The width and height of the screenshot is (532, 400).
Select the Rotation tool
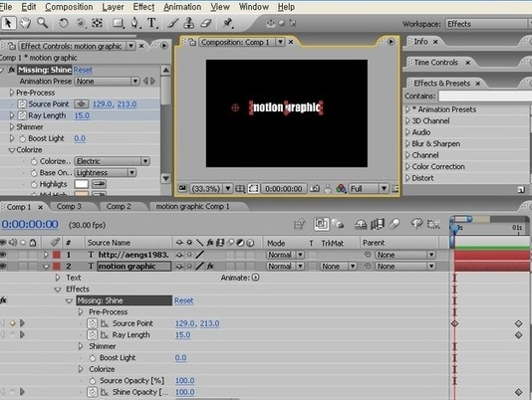tap(63, 23)
